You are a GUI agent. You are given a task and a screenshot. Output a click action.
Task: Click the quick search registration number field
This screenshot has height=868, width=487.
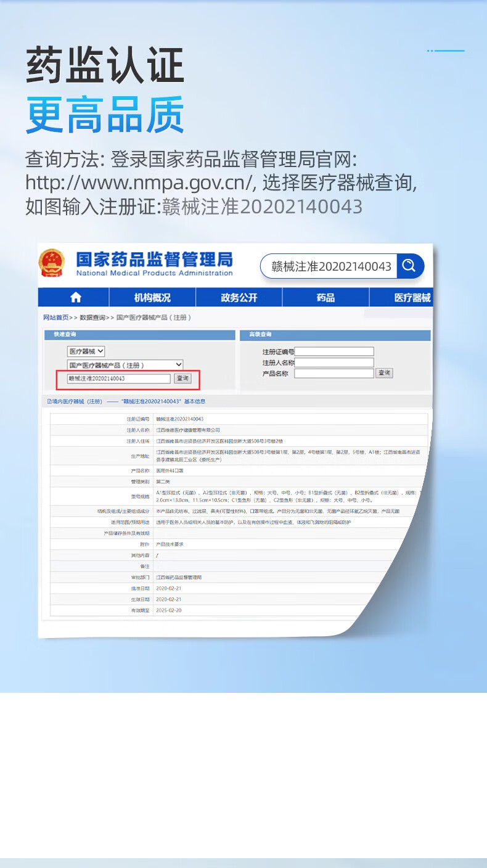click(118, 379)
